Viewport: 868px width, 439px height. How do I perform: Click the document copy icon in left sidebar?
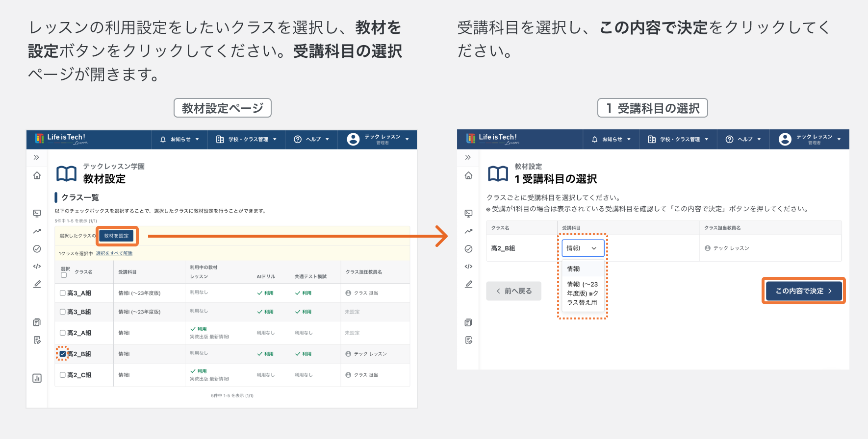37,322
